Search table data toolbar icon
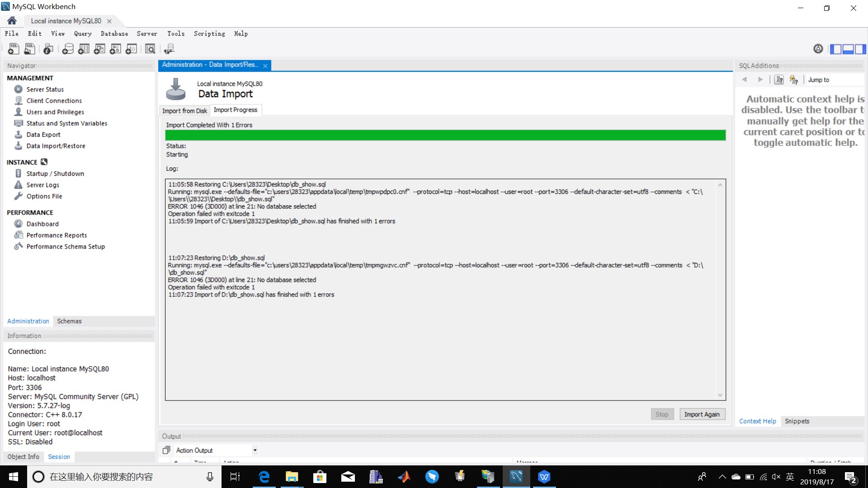 [150, 49]
